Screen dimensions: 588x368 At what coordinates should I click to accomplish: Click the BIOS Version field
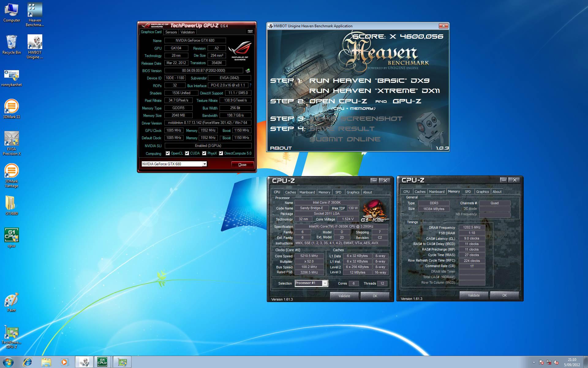[204, 71]
